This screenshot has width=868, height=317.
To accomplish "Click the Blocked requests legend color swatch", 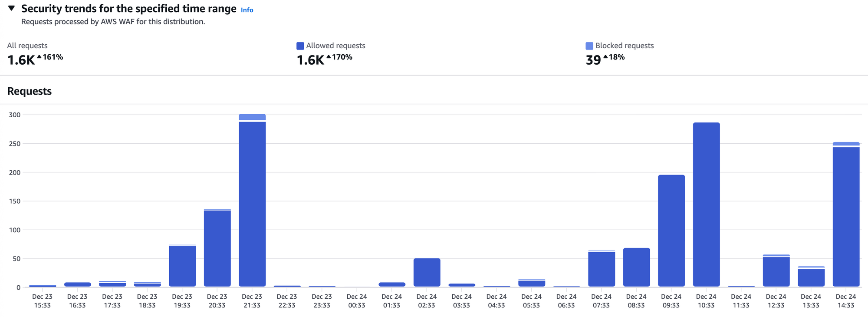I will point(589,46).
